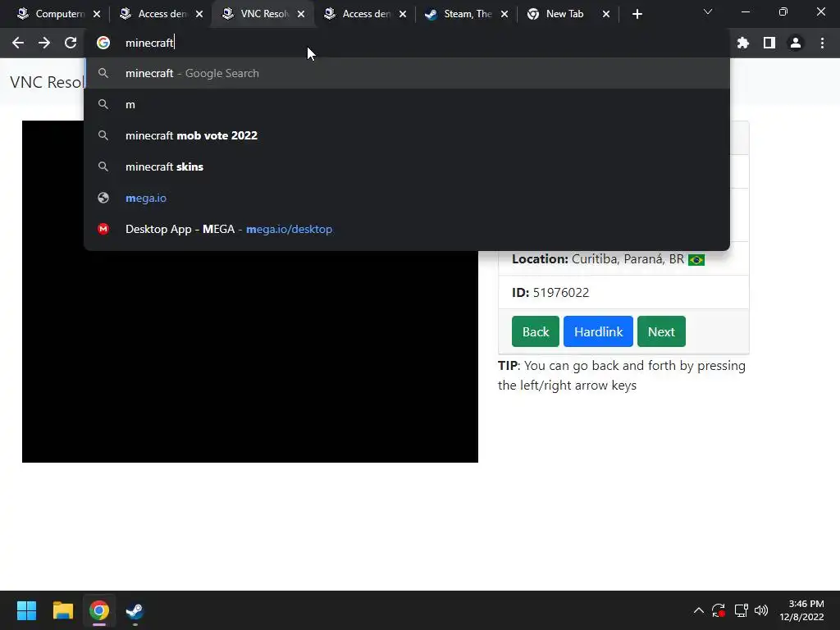Open the Windows Start menu
840x630 pixels.
coord(26,610)
